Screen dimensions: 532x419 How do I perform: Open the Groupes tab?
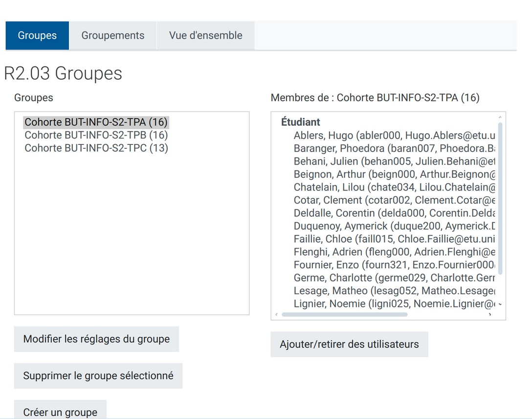coord(37,35)
